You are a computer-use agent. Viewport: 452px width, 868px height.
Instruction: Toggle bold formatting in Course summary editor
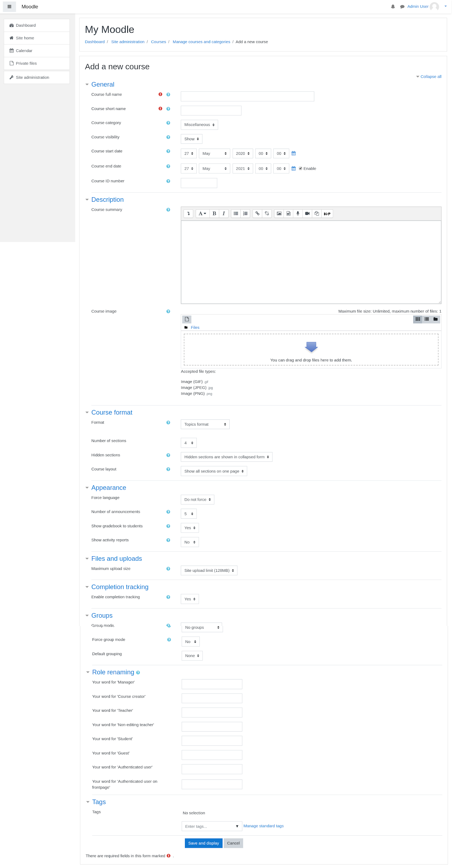pos(214,214)
